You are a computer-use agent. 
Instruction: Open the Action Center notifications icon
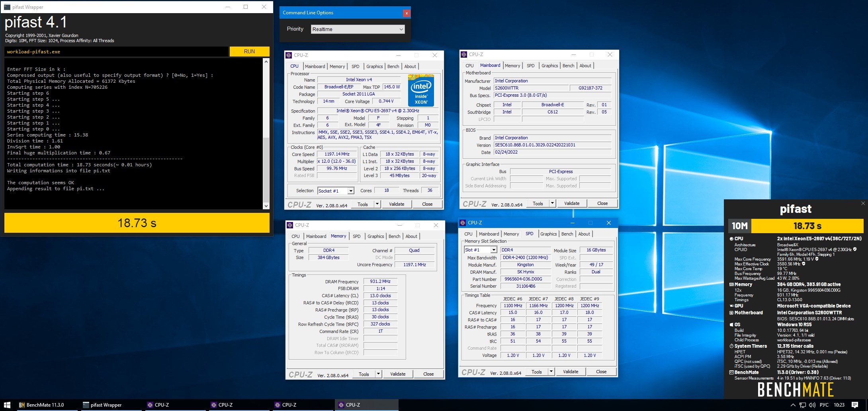coord(855,405)
